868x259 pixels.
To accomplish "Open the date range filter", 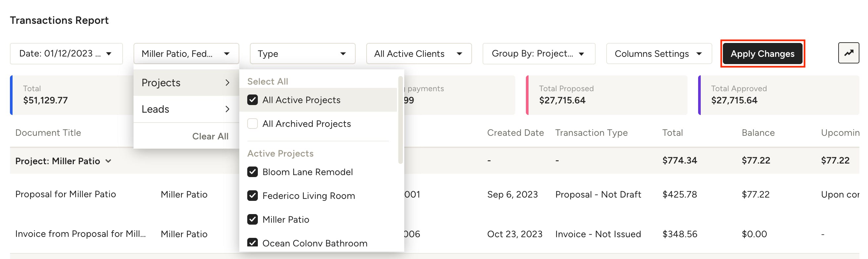I will click(66, 53).
